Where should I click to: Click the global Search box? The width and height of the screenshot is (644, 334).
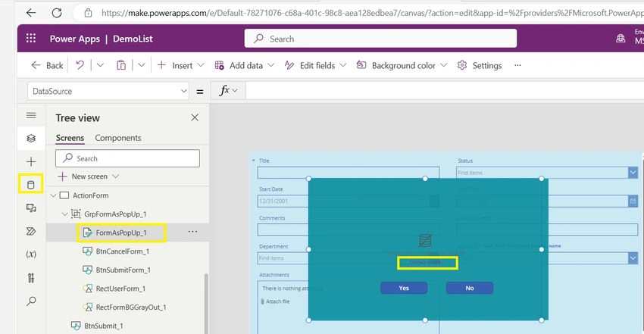coord(381,39)
